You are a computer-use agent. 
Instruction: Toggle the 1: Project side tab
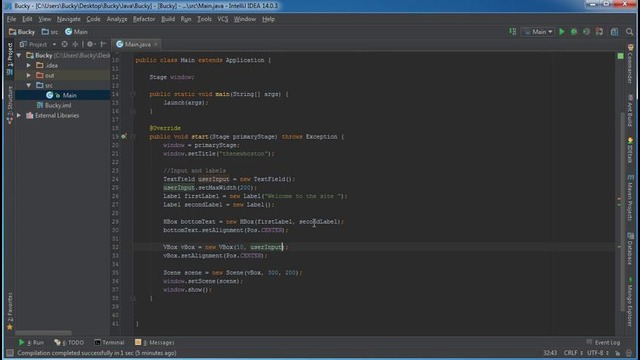(10, 59)
